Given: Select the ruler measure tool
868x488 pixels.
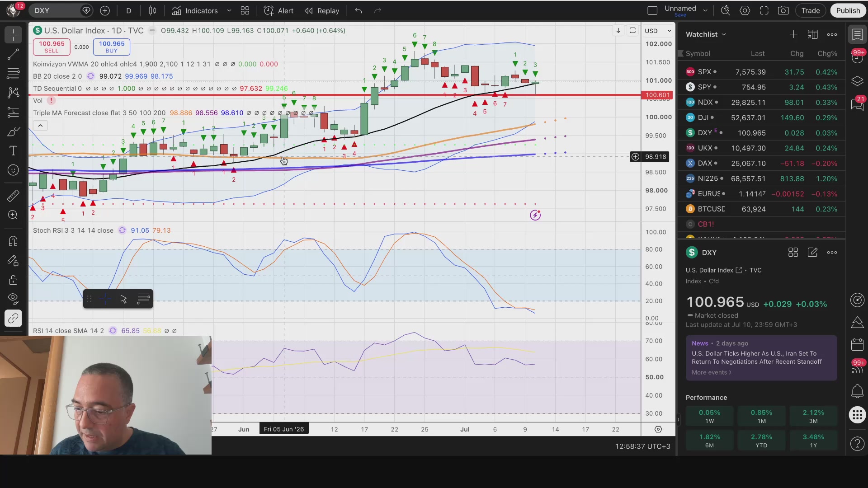Looking at the screenshot, I should point(13,196).
